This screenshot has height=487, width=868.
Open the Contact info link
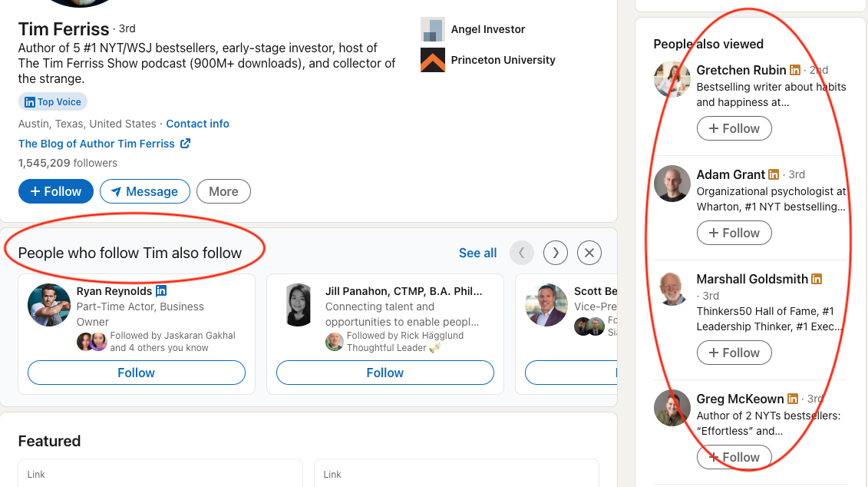click(197, 124)
